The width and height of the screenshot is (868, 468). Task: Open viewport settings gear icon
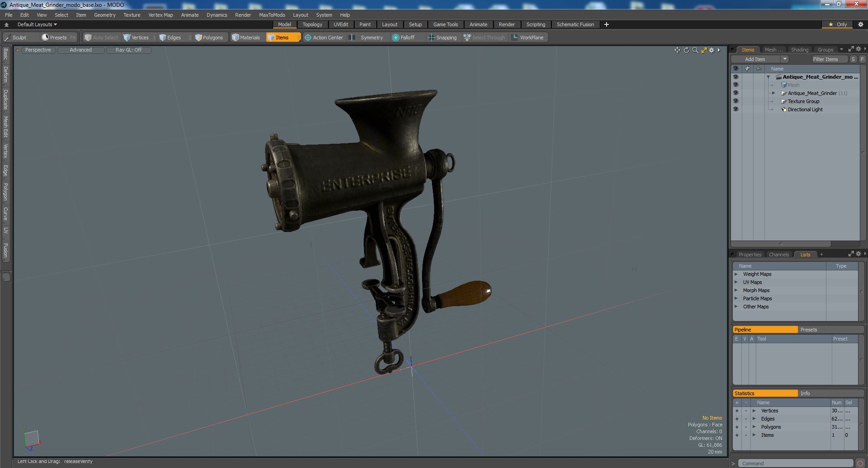(x=711, y=50)
